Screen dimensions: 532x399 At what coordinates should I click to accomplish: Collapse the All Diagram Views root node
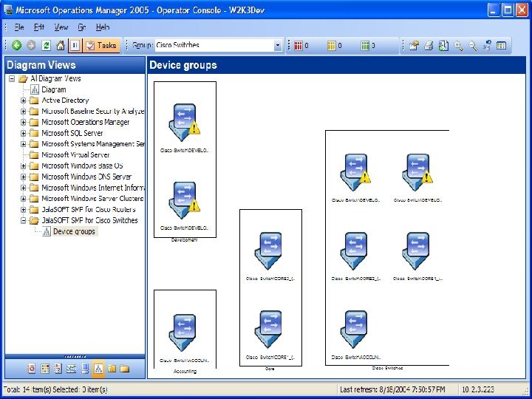tap(12, 79)
